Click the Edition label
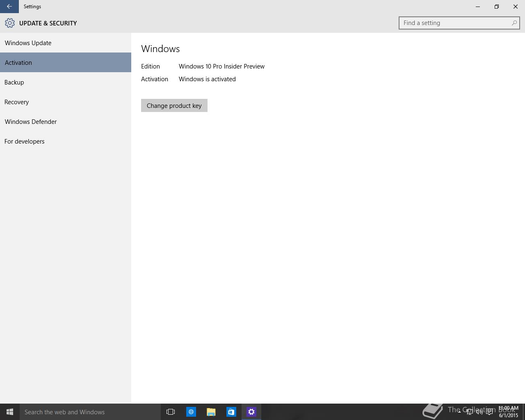This screenshot has height=420, width=525. click(x=151, y=66)
